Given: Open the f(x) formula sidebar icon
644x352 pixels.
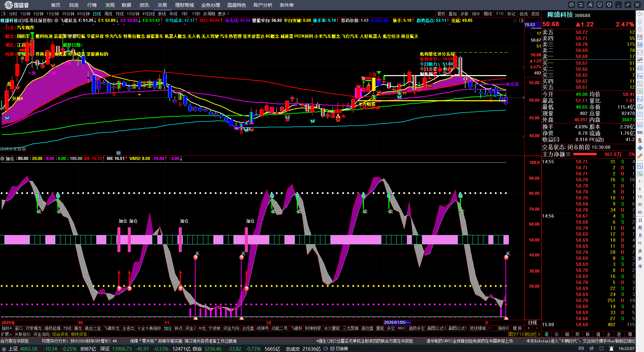Looking at the screenshot, I should [640, 107].
